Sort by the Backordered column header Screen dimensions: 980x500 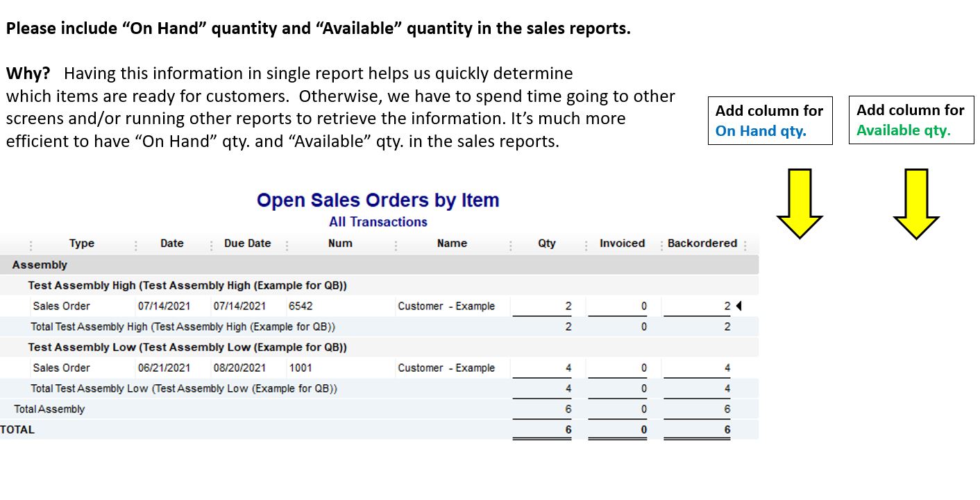[702, 243]
